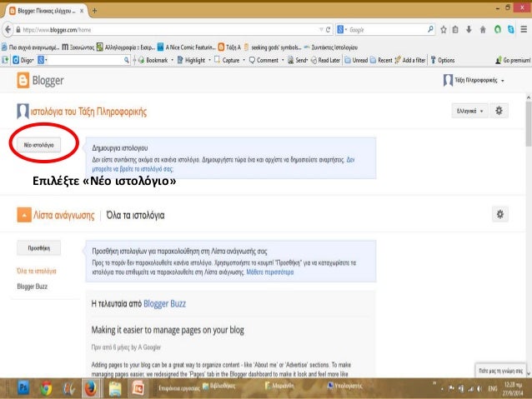
Task: Open the reading list settings gear
Action: tap(499, 215)
